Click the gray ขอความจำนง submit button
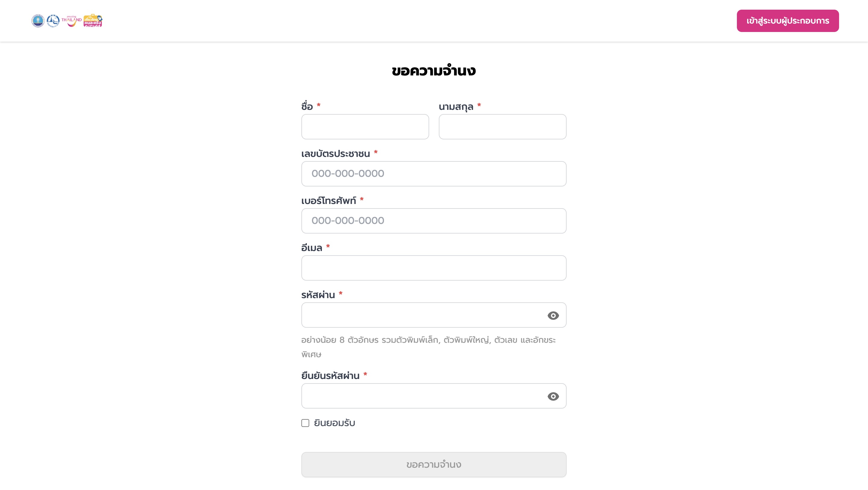868x490 pixels. 434,465
